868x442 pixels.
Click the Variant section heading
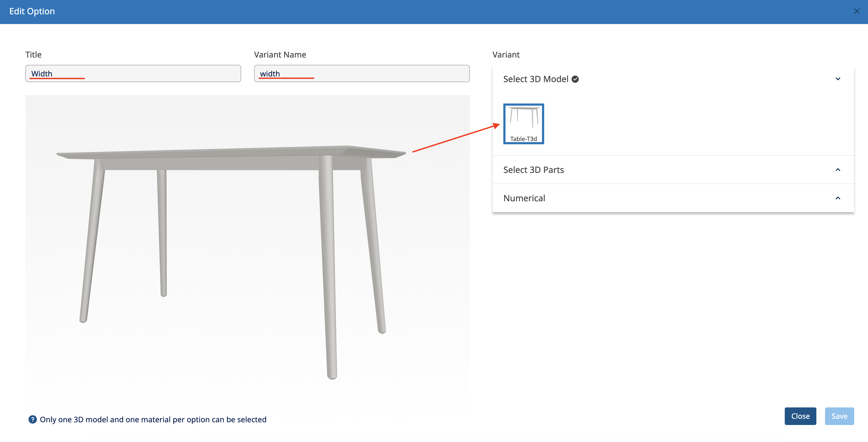tap(506, 55)
